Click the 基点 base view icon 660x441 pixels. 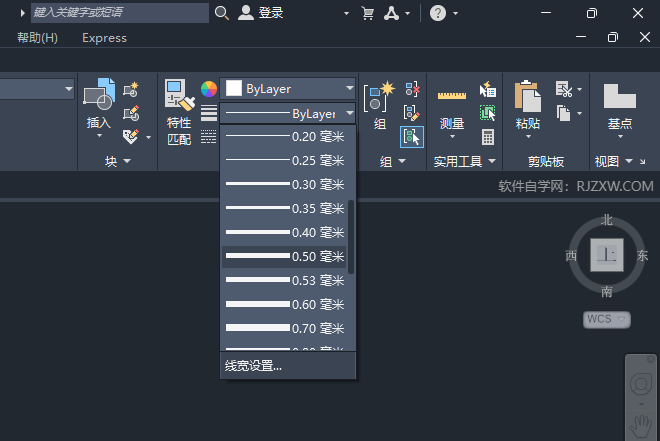point(620,96)
